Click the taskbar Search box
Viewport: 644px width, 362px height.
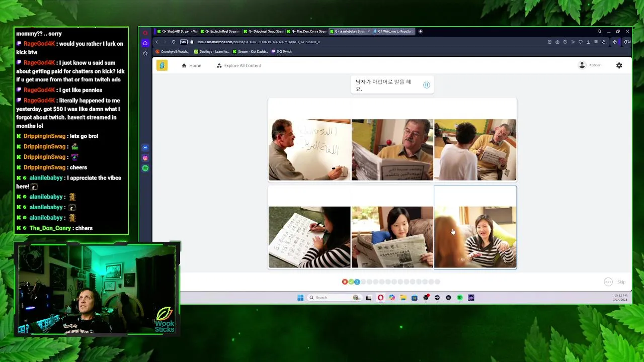pos(335,298)
